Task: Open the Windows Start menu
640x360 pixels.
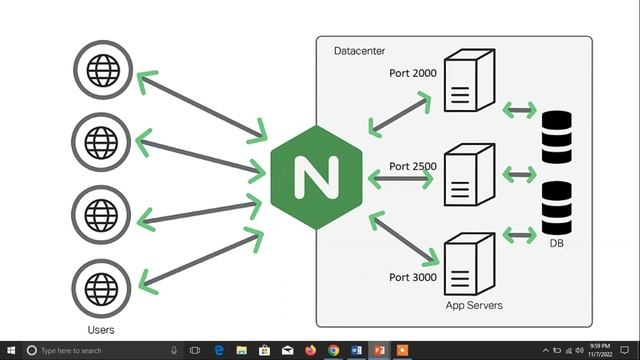Action: tap(11, 351)
